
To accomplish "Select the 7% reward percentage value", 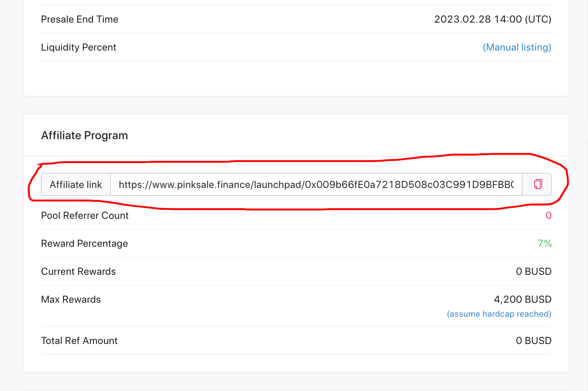I will point(545,243).
